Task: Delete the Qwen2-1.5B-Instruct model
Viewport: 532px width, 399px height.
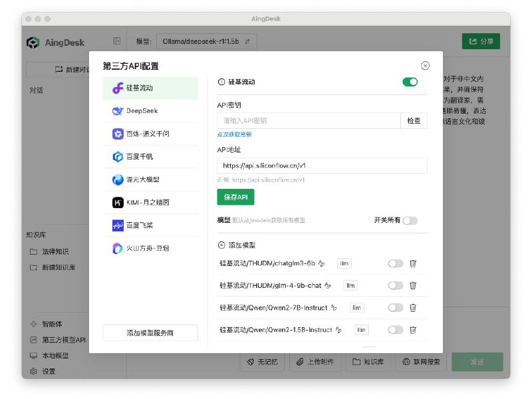Action: pos(413,330)
